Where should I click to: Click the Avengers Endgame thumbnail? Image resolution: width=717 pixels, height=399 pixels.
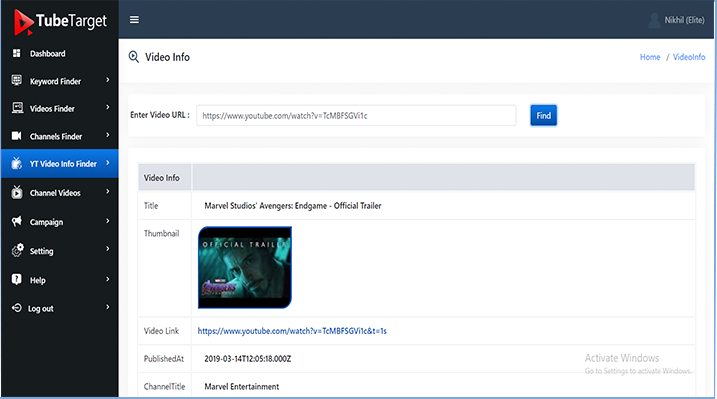pyautogui.click(x=245, y=267)
